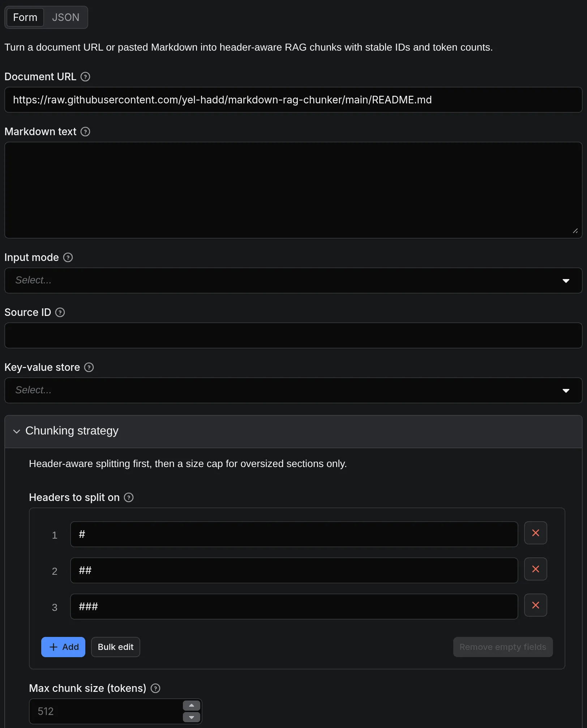587x728 pixels.
Task: Open help for Headers to split on
Action: point(129,497)
